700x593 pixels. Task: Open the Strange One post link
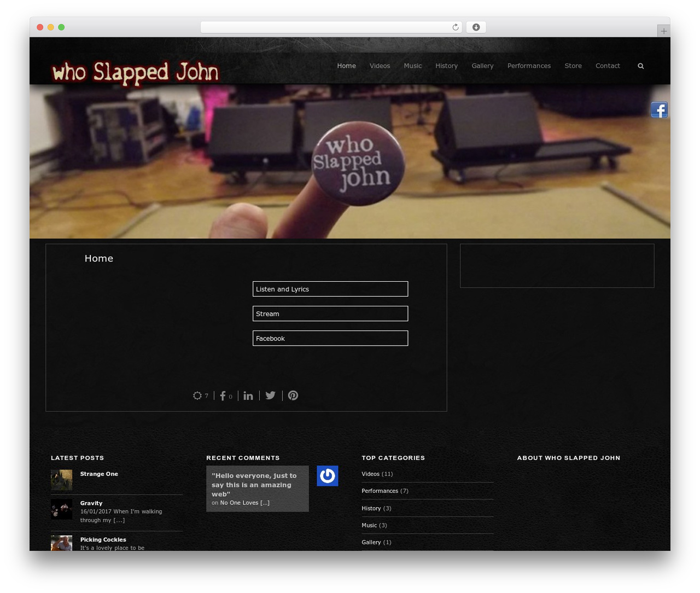(x=99, y=474)
